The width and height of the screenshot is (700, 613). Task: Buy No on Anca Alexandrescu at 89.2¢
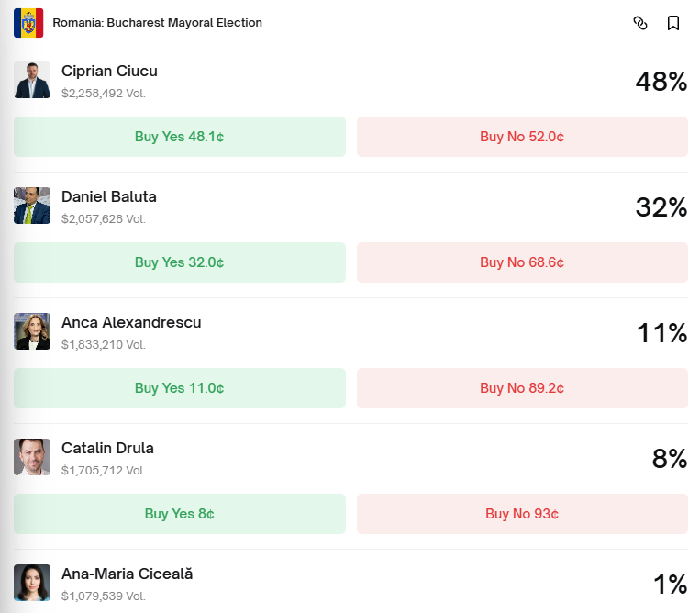coord(522,388)
